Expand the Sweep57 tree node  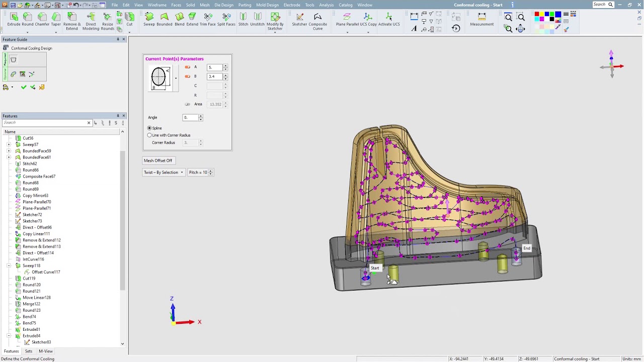coord(9,145)
